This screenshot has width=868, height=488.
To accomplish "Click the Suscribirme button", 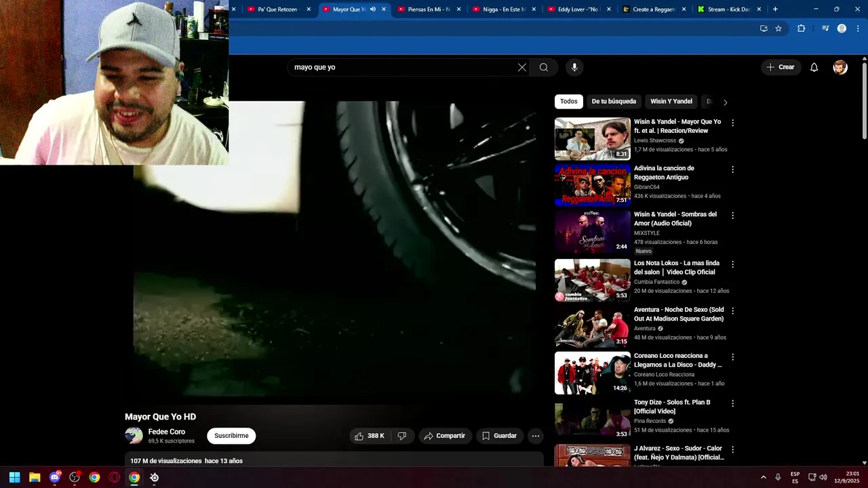I will [231, 436].
